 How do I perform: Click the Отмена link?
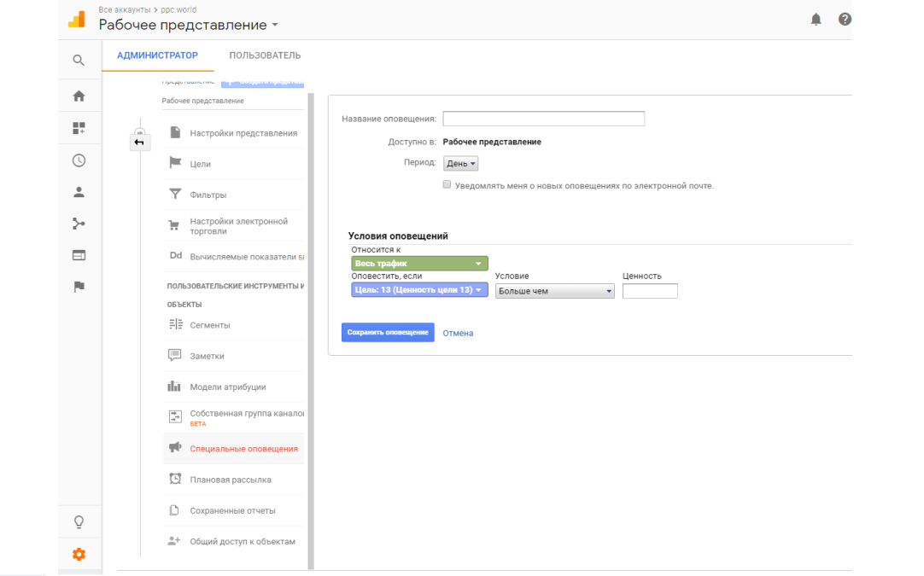click(x=458, y=334)
